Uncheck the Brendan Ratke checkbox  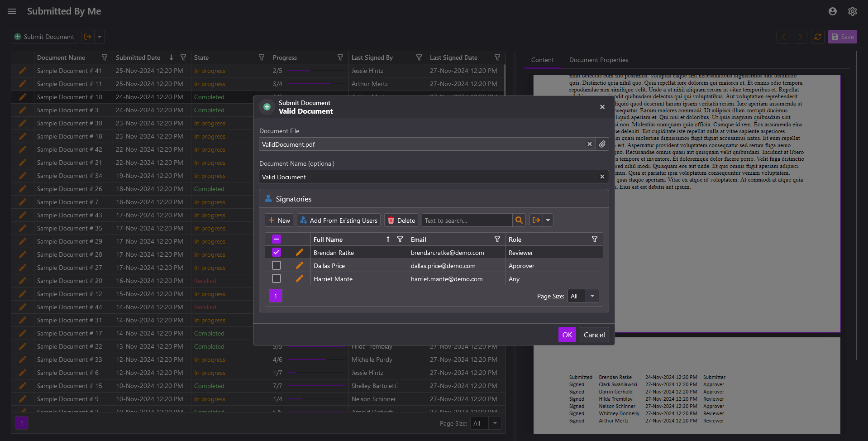[x=277, y=252]
